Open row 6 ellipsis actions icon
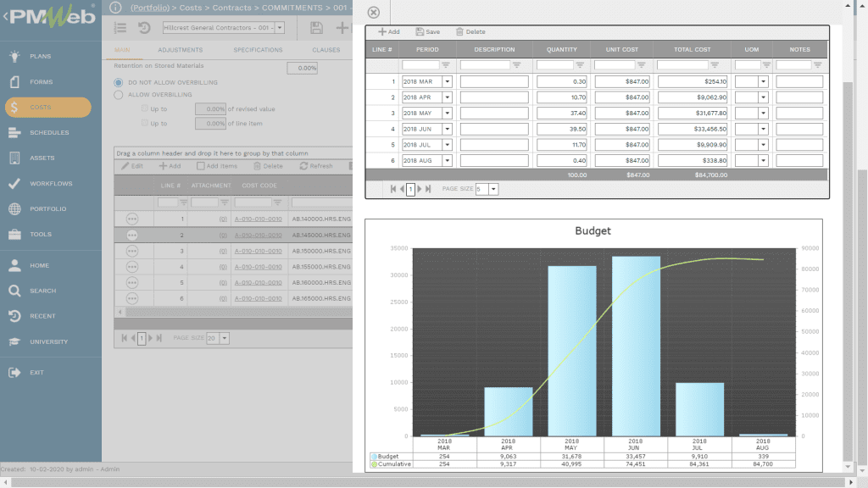 [131, 299]
